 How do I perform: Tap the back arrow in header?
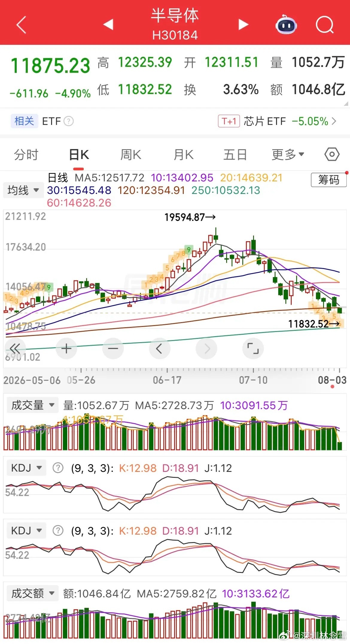click(x=22, y=25)
